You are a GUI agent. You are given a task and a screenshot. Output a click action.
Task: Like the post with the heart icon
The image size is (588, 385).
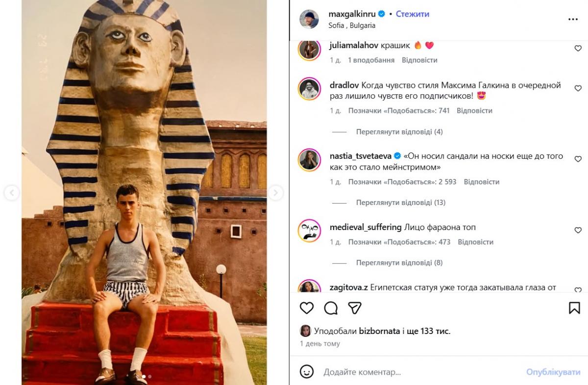point(307,308)
